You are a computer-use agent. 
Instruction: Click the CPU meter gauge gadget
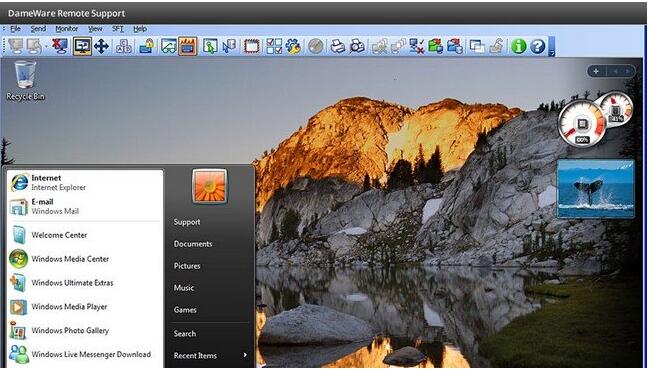coord(582,124)
